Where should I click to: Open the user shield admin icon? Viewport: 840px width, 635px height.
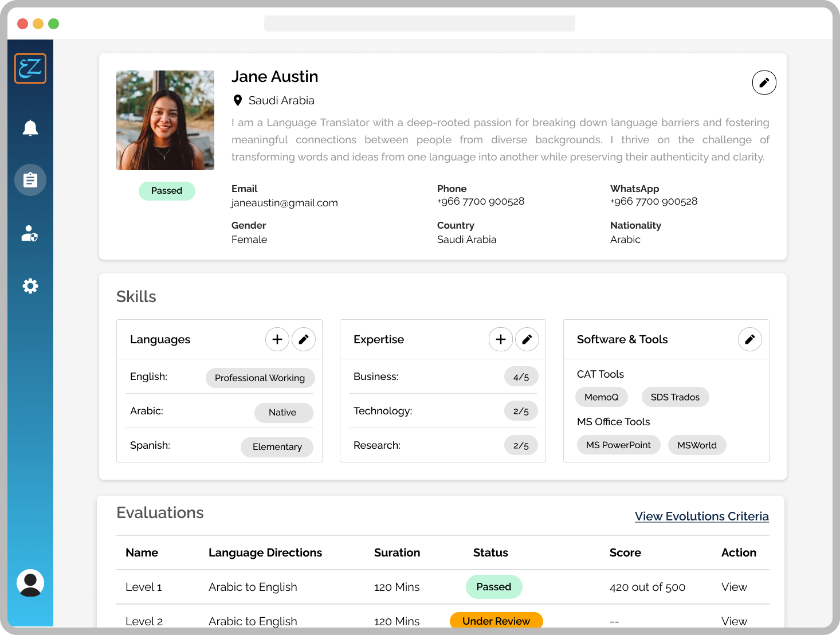coord(30,233)
